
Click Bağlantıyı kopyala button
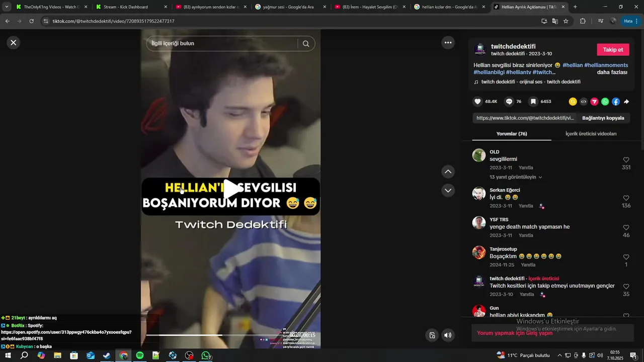tap(603, 118)
